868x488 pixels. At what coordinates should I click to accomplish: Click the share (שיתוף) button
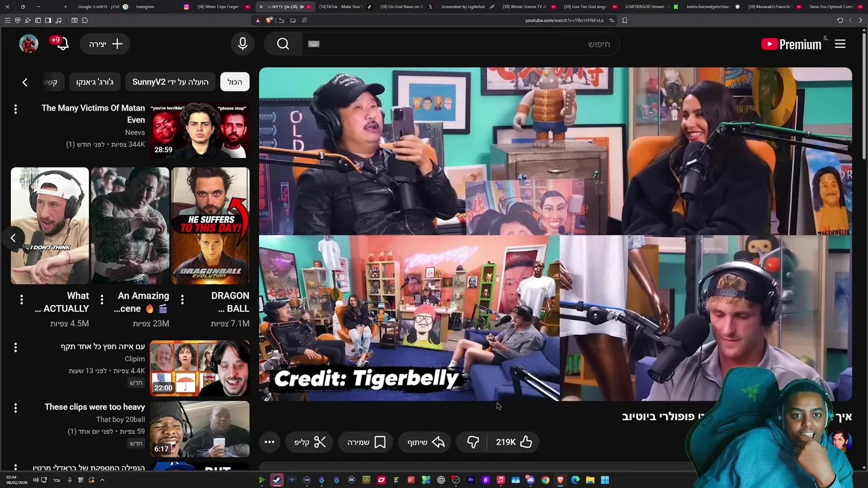[x=426, y=442]
